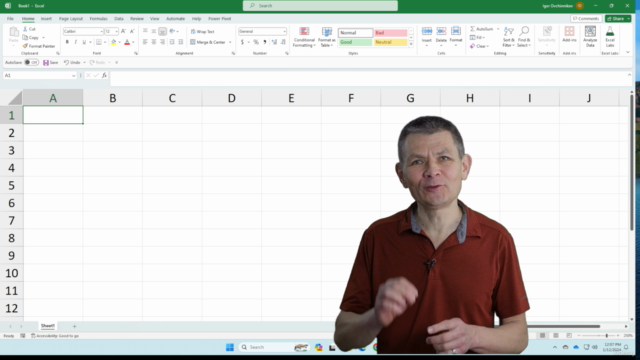640x360 pixels.
Task: Switch to the Power Pivot tab
Action: [220, 19]
